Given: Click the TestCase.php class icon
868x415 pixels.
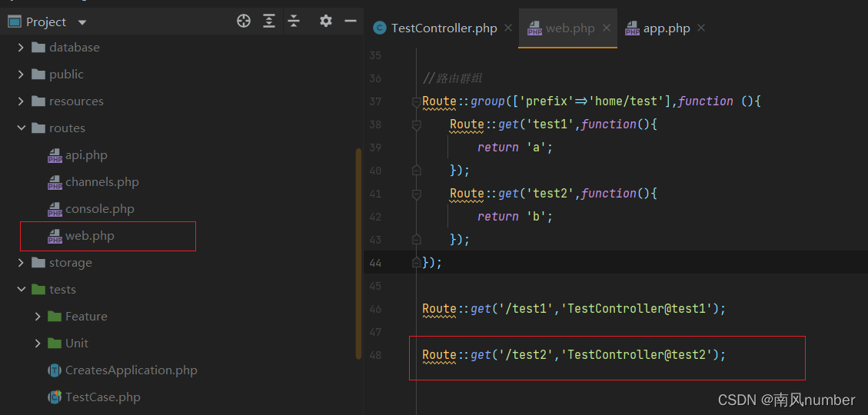Looking at the screenshot, I should (55, 397).
